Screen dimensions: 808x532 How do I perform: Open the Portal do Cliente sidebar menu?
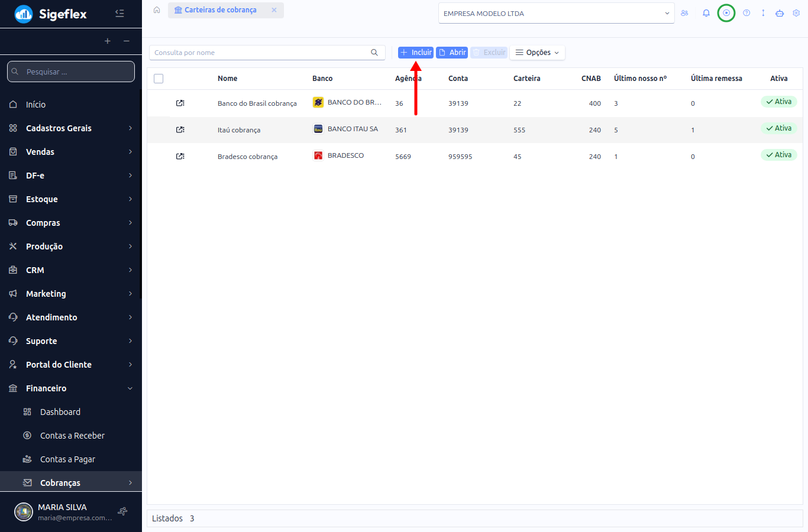pyautogui.click(x=71, y=365)
